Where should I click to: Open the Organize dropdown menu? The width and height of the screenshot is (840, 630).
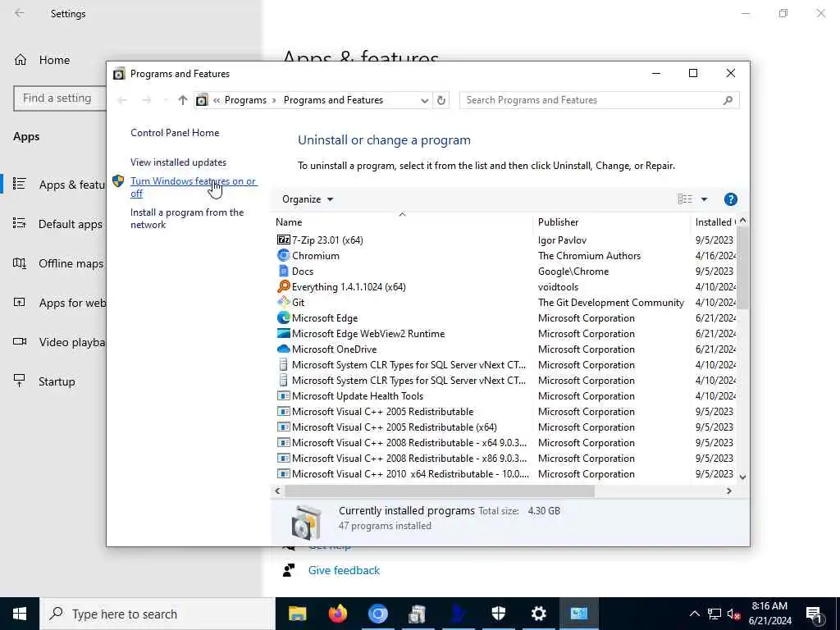click(x=308, y=199)
